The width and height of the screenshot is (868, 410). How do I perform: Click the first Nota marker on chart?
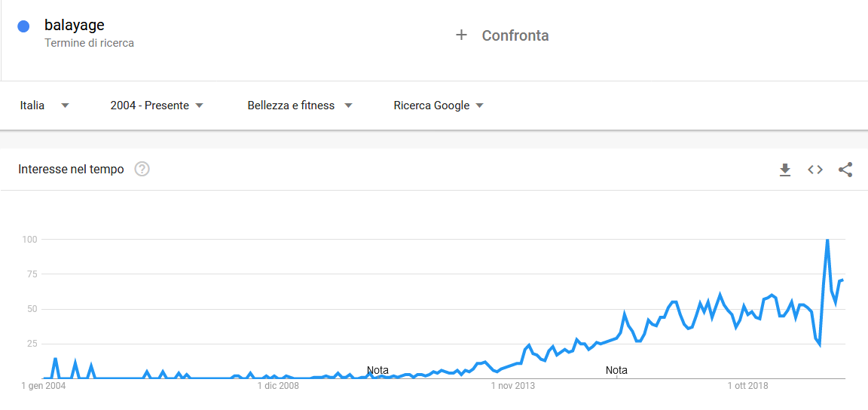click(377, 369)
